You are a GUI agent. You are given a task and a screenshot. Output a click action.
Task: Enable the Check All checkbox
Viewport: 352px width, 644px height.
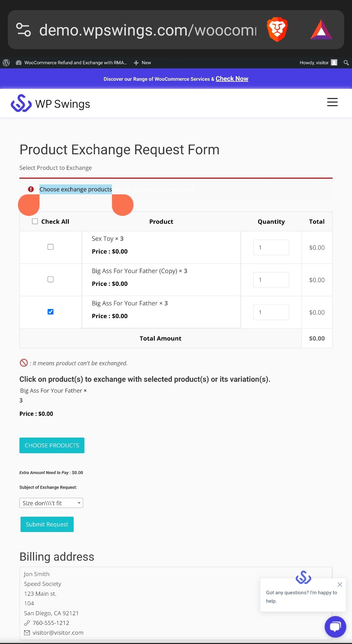[x=35, y=221]
